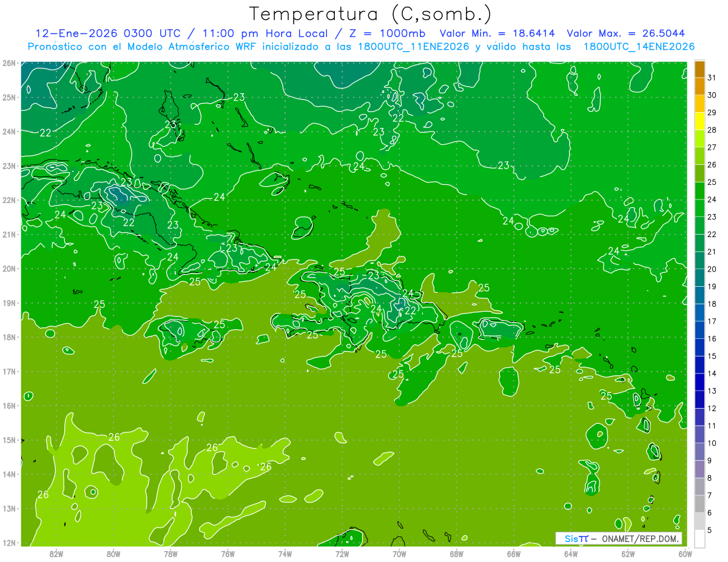The width and height of the screenshot is (728, 562).
Task: Click the "76W" longitude label
Action: point(227,554)
